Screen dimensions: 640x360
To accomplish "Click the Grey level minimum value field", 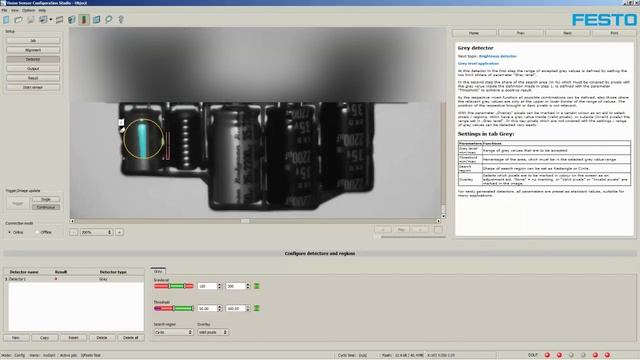I will (x=207, y=287).
